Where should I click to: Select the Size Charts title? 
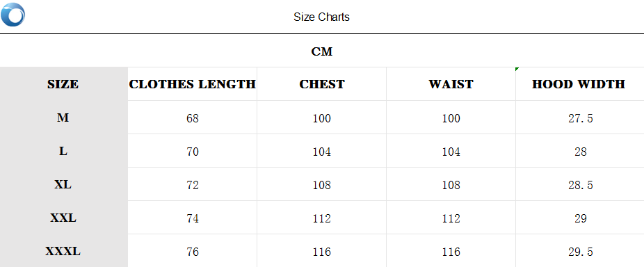click(321, 17)
